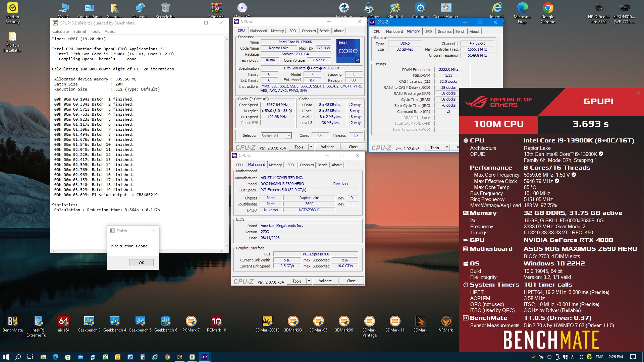The image size is (644, 362).
Task: Switch to Memory tab in top CPU-Z
Action: pos(277,31)
